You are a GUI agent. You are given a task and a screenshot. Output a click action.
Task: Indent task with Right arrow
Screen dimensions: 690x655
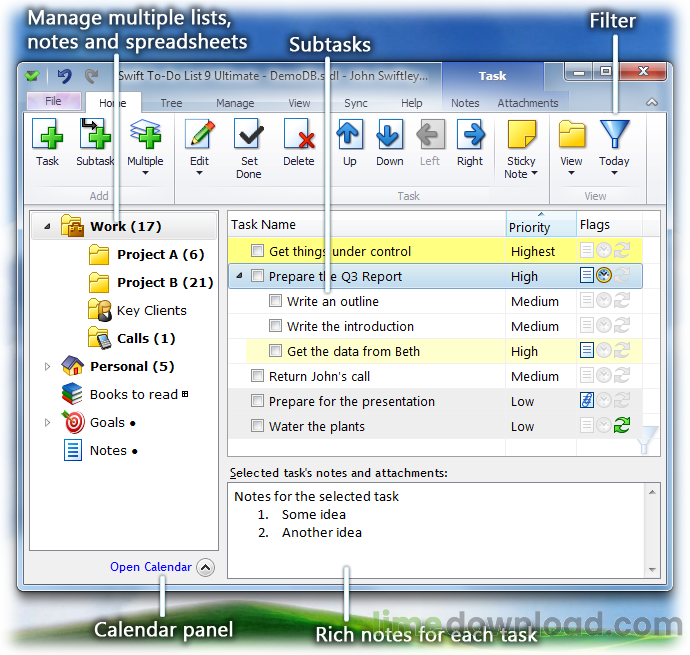coord(470,142)
